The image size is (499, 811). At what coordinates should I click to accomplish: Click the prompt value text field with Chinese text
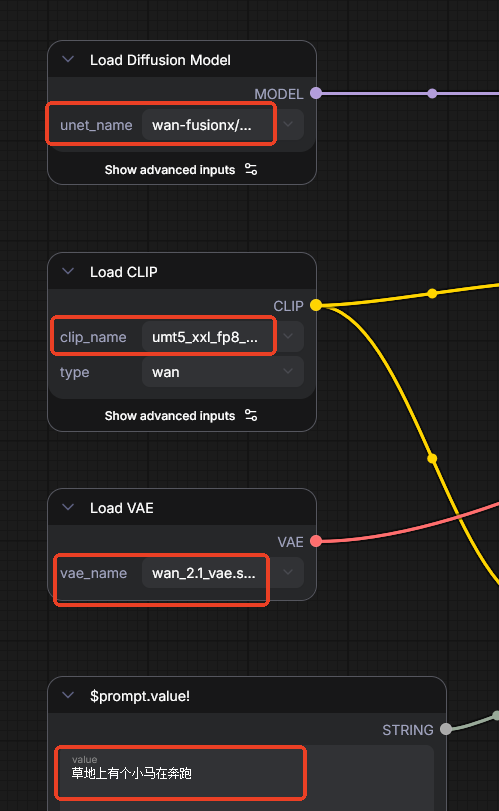[x=246, y=774]
